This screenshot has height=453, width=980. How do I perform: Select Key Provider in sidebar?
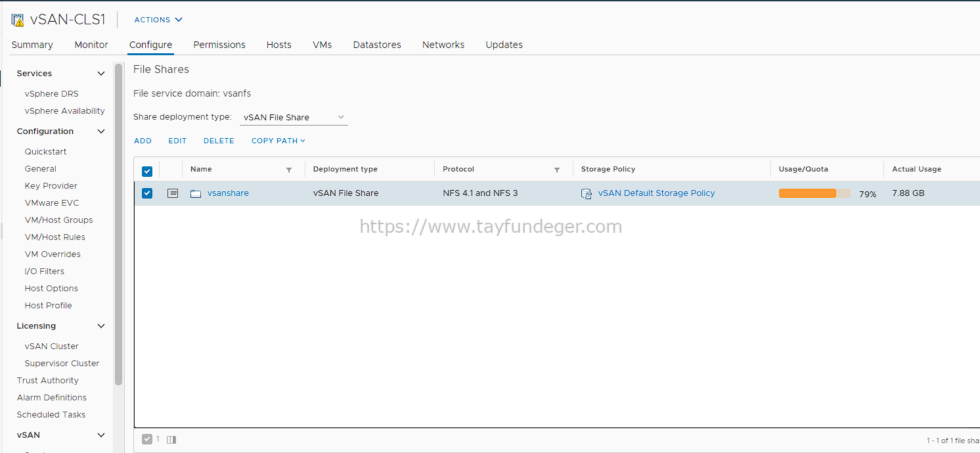[51, 186]
